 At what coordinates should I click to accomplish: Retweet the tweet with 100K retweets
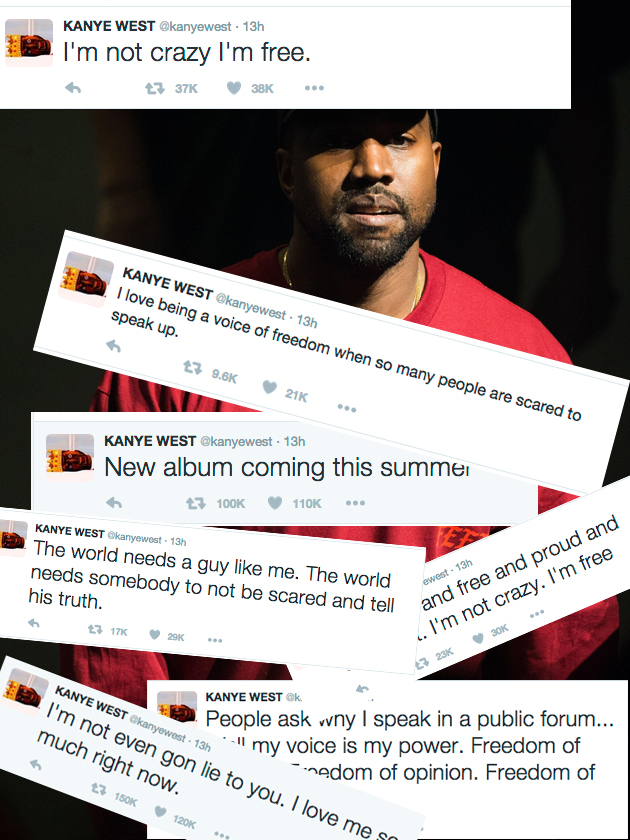tap(196, 503)
